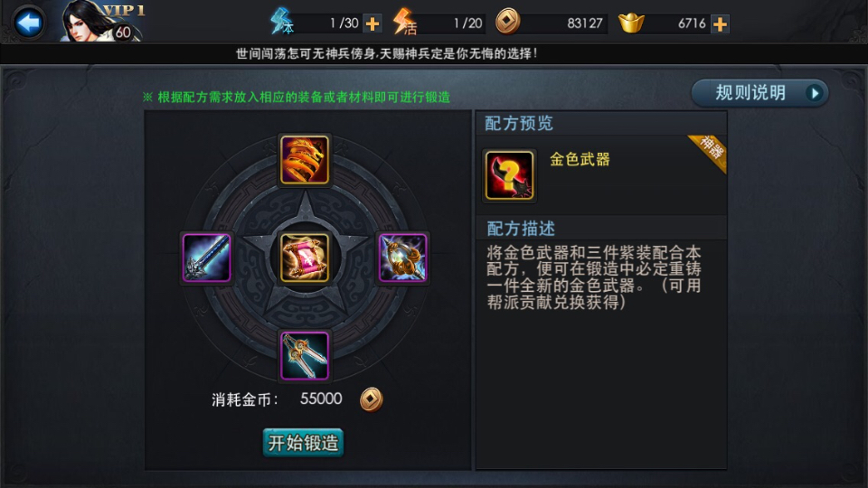Click the blue lightning stamina icon
Screen dimensions: 868x488
(282, 22)
